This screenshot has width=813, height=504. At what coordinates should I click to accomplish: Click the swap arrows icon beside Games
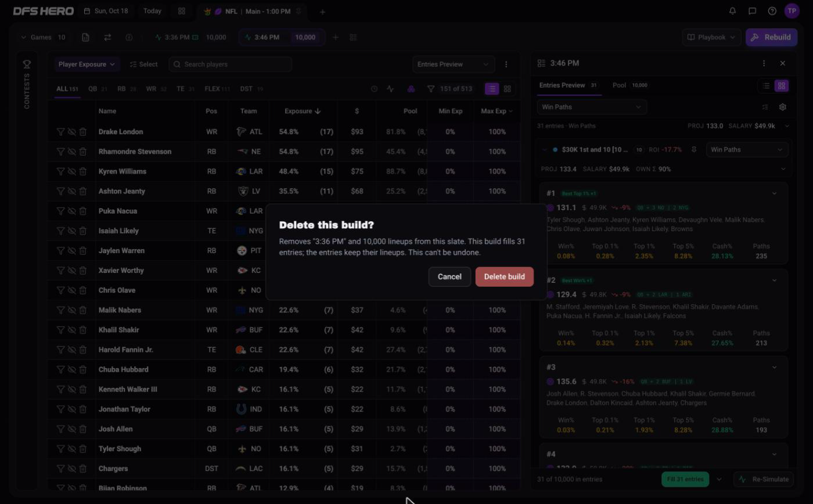click(107, 37)
